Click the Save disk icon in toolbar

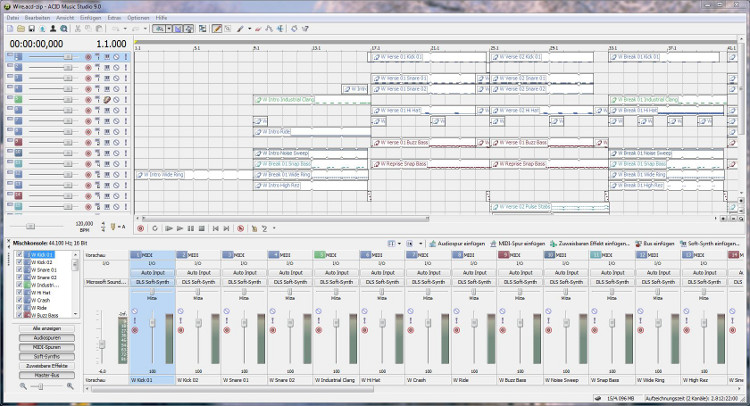(32, 29)
